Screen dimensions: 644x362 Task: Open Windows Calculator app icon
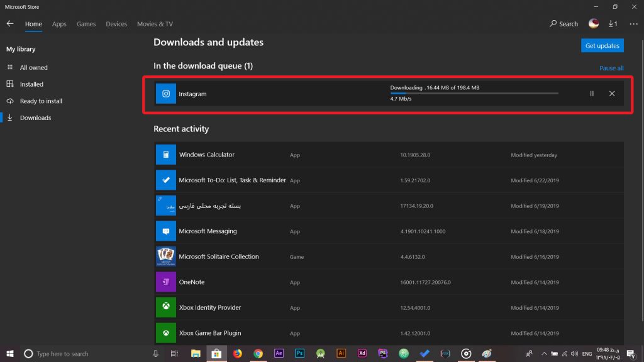point(166,155)
